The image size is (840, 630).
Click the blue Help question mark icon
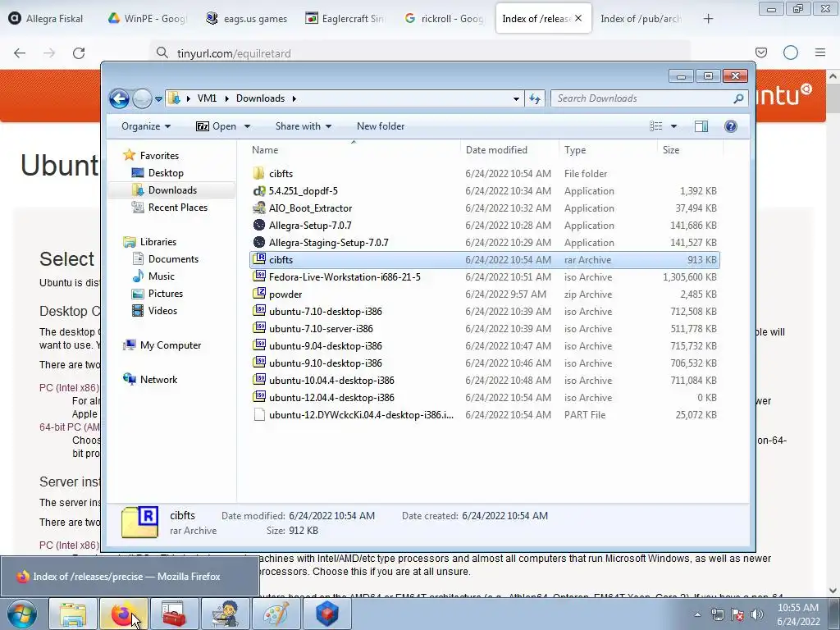point(731,126)
